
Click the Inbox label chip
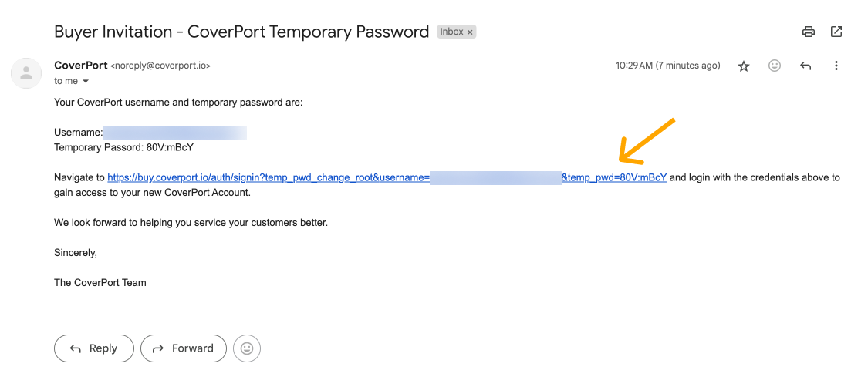pyautogui.click(x=451, y=32)
